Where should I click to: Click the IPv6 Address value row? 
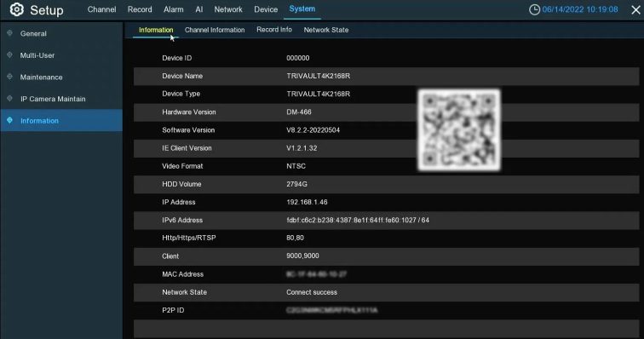point(386,221)
